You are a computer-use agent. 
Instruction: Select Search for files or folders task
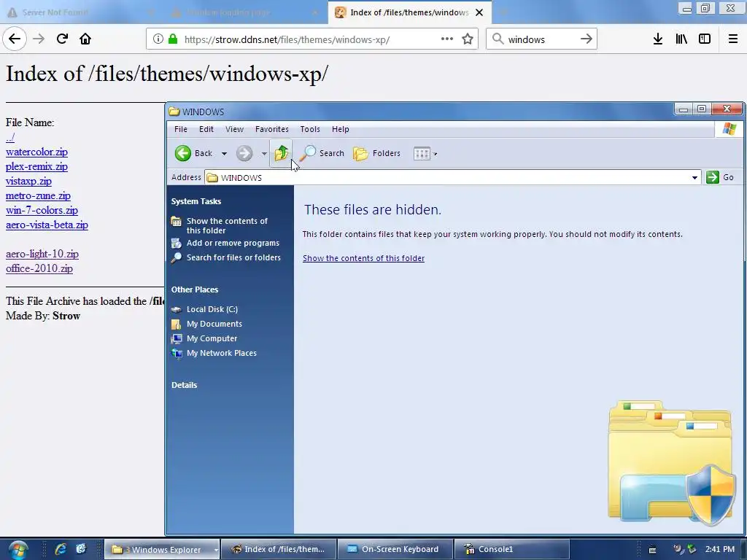(x=233, y=257)
